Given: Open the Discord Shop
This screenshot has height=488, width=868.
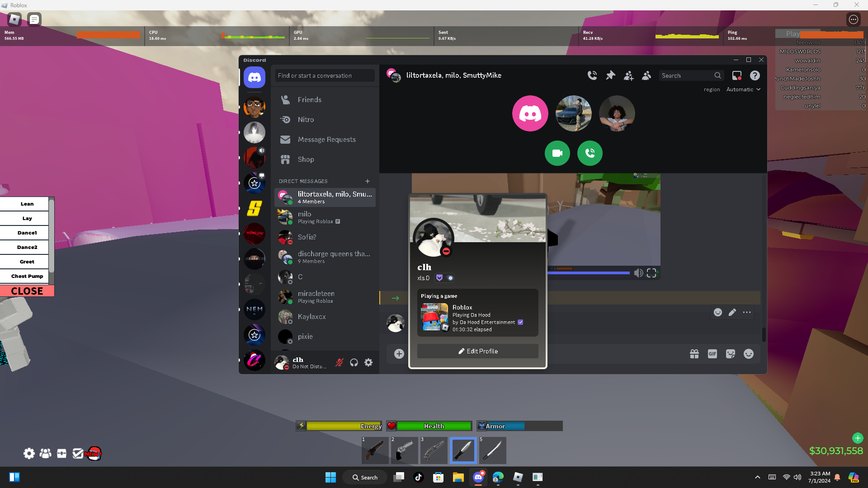Looking at the screenshot, I should tap(325, 160).
